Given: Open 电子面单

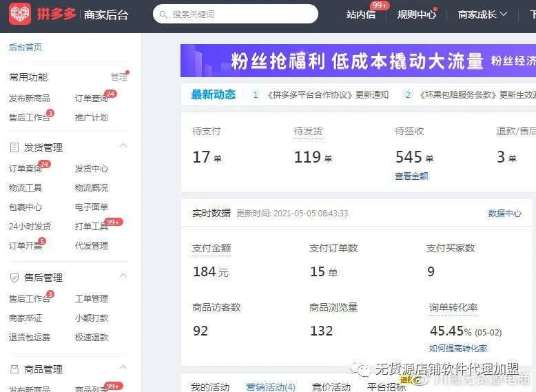Looking at the screenshot, I should pos(91,207).
